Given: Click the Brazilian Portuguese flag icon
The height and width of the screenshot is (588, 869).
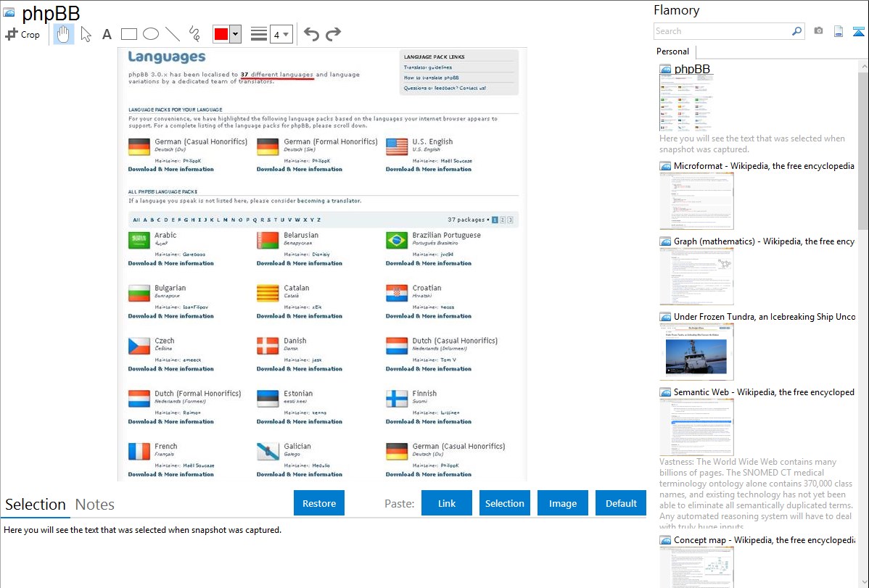Looking at the screenshot, I should coord(397,241).
